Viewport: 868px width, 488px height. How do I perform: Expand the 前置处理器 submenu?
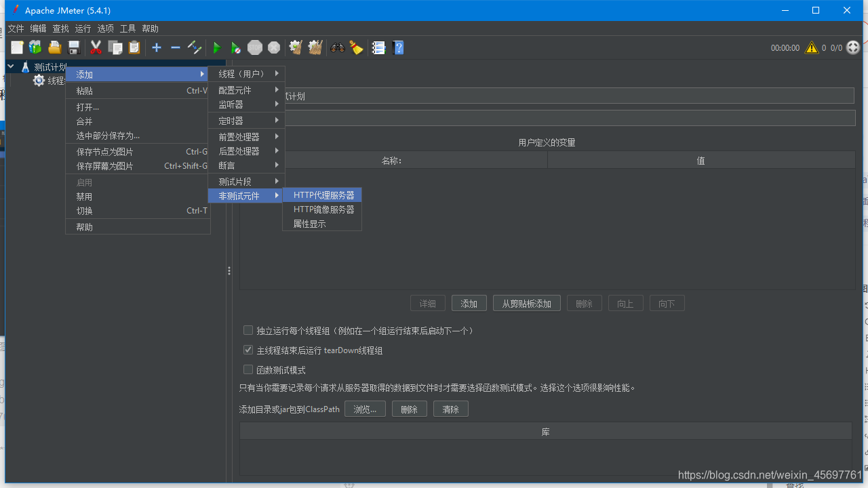tap(247, 137)
